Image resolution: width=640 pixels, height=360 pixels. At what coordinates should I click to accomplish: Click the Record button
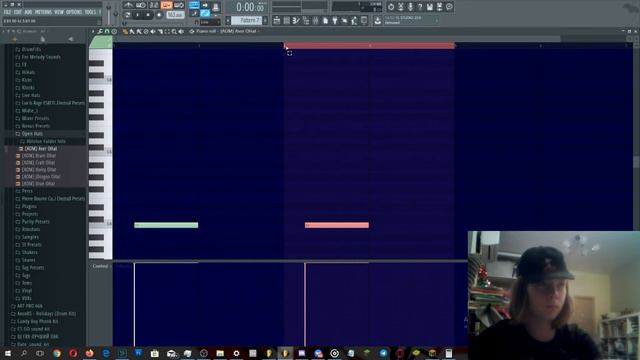pos(159,15)
